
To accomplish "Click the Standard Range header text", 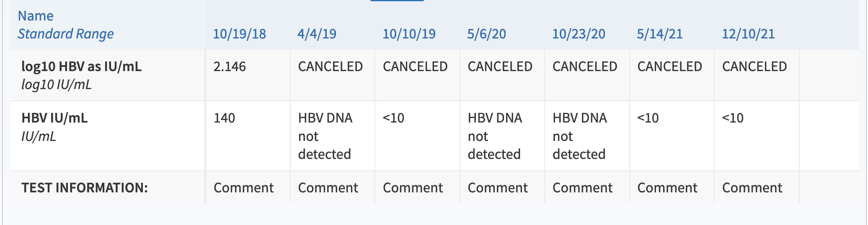I will pos(66,34).
